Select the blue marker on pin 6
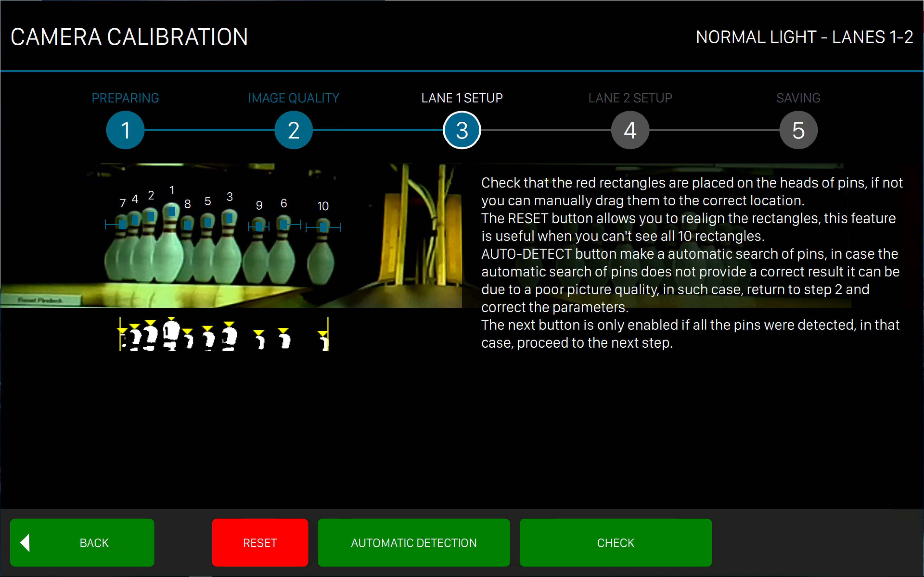Image resolution: width=924 pixels, height=577 pixels. pyautogui.click(x=283, y=224)
